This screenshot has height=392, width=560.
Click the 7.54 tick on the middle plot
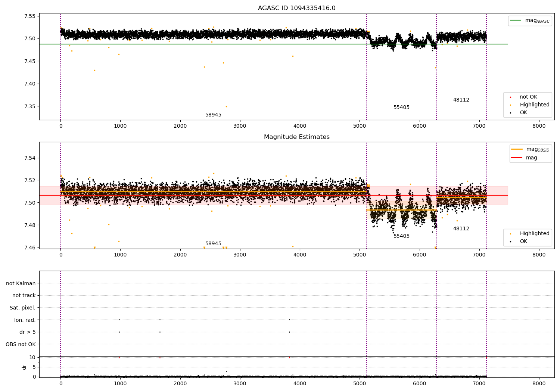(30, 158)
